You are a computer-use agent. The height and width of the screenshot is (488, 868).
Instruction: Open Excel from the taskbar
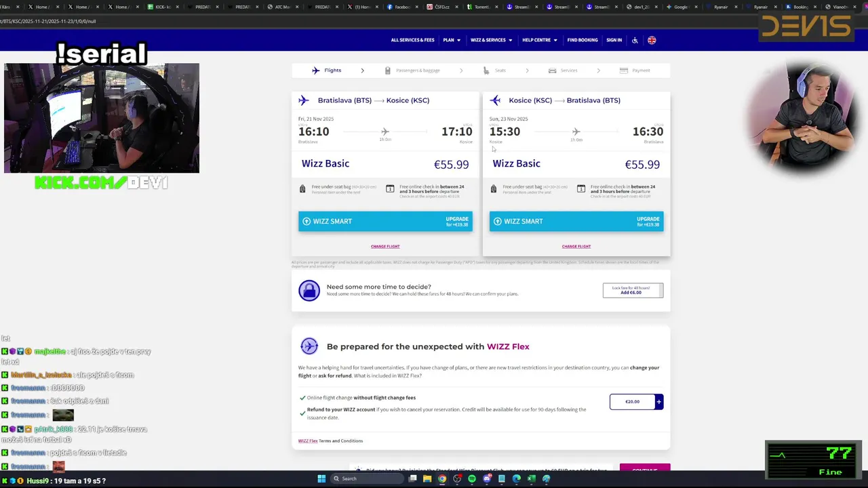pyautogui.click(x=532, y=479)
